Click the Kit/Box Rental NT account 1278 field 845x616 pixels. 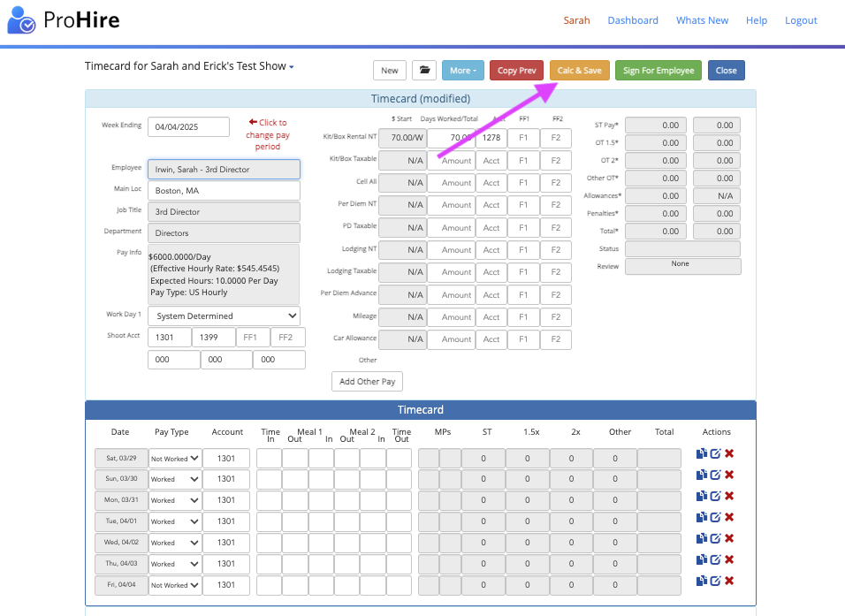point(491,138)
